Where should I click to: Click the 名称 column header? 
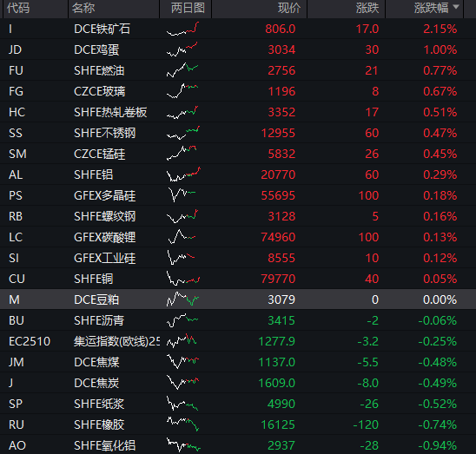[x=83, y=8]
